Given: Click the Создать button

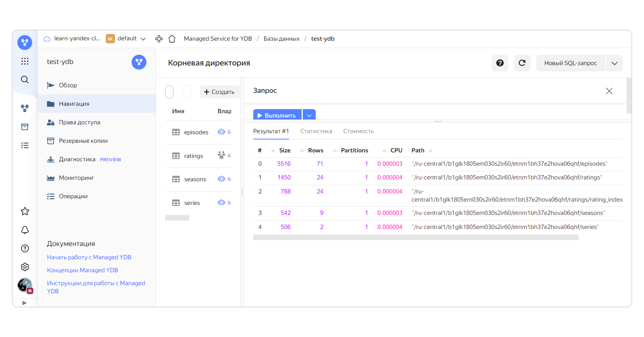Looking at the screenshot, I should (x=219, y=92).
